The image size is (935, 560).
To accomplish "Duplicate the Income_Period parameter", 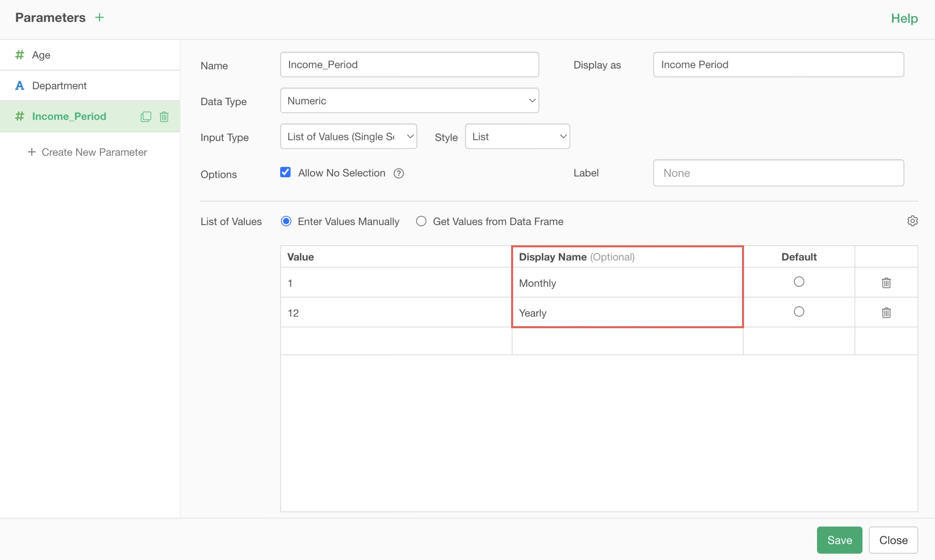I will tap(146, 117).
